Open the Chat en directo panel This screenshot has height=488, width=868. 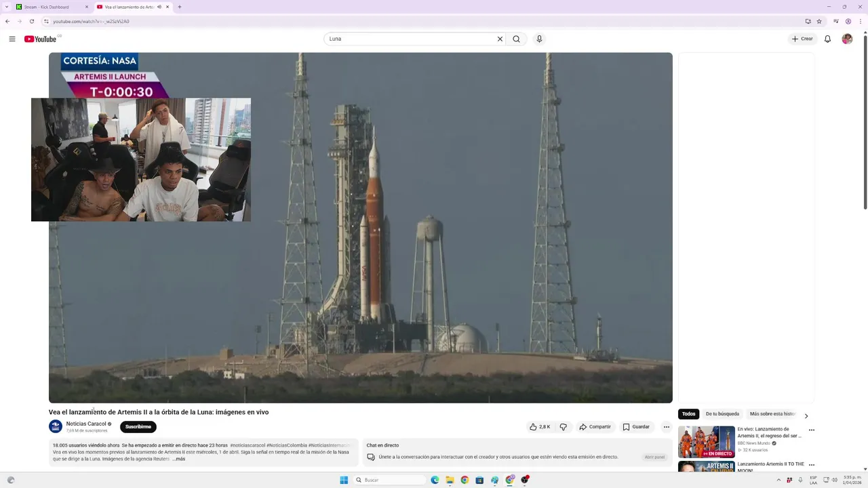coord(655,457)
